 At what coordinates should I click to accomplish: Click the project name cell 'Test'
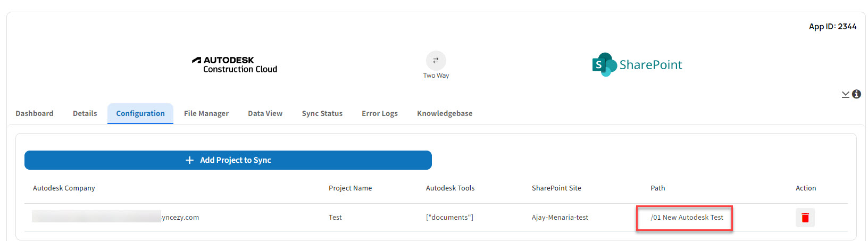pyautogui.click(x=335, y=217)
